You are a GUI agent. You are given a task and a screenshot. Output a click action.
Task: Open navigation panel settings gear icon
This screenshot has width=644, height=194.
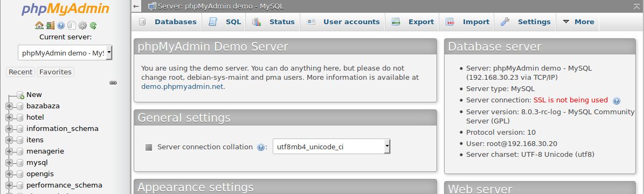point(82,25)
